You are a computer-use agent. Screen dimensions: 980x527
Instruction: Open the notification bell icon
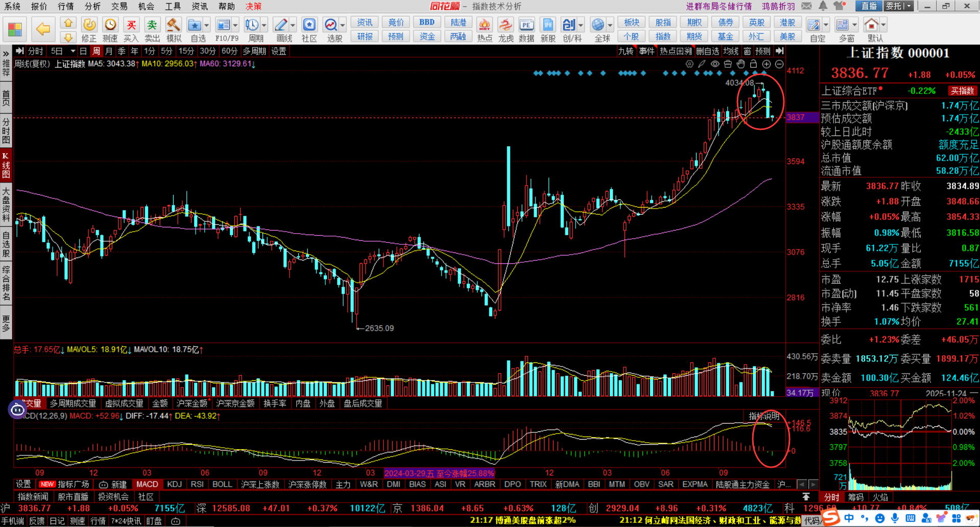pyautogui.click(x=823, y=6)
